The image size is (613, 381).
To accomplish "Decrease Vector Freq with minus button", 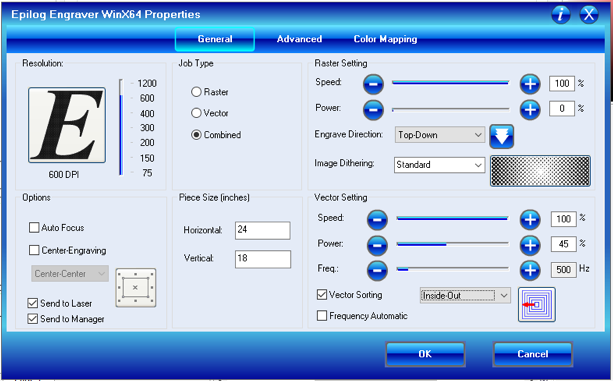I will point(377,270).
